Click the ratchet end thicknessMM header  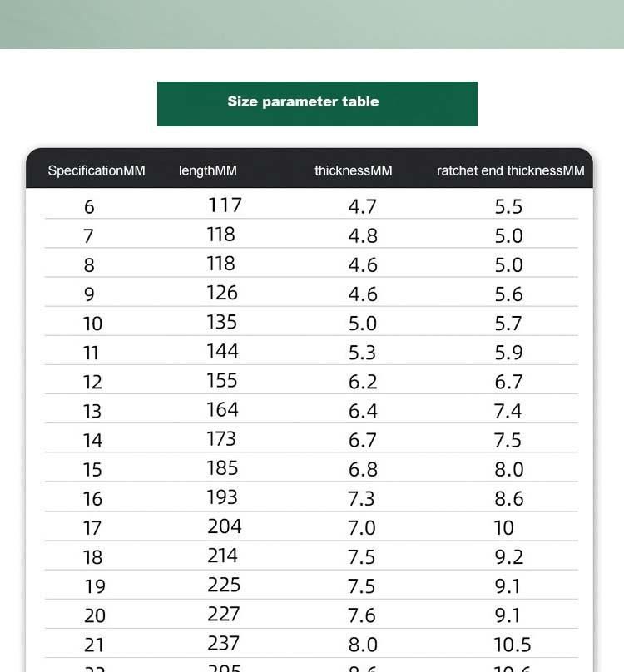510,170
